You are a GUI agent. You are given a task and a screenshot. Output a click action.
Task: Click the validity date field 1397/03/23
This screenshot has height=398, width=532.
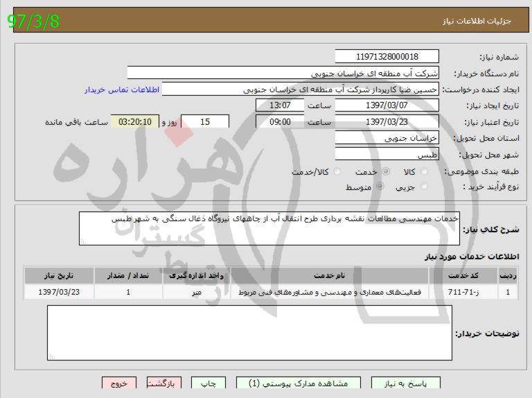(x=387, y=121)
